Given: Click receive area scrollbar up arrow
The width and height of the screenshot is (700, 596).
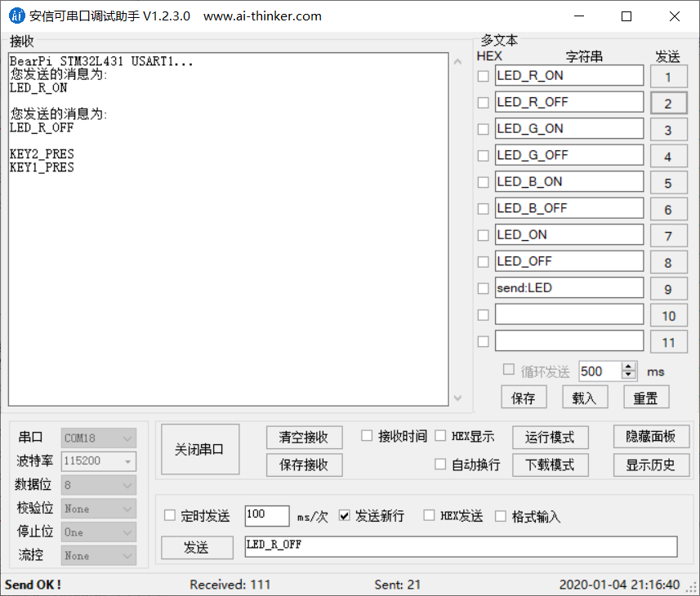Looking at the screenshot, I should 457,61.
